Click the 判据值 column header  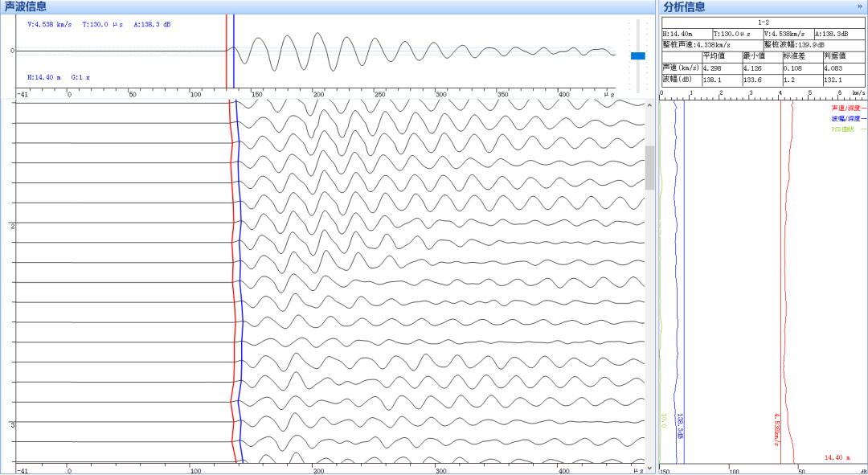click(x=835, y=56)
